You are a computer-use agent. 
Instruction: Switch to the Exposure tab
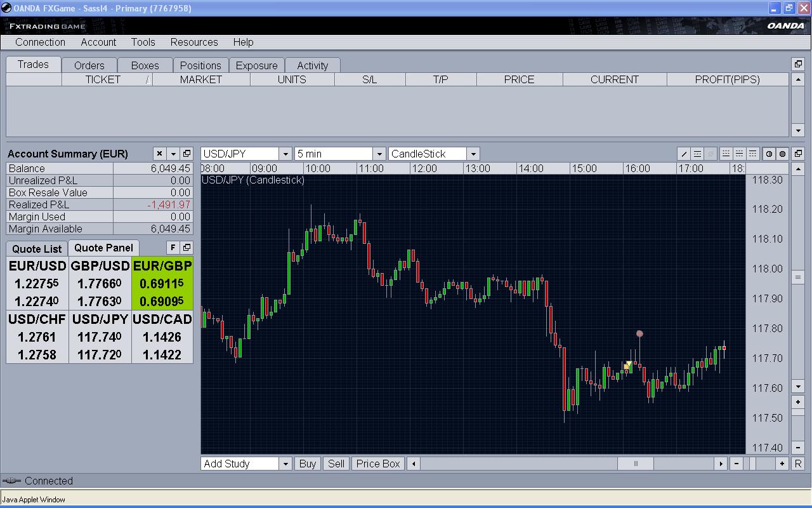[257, 65]
